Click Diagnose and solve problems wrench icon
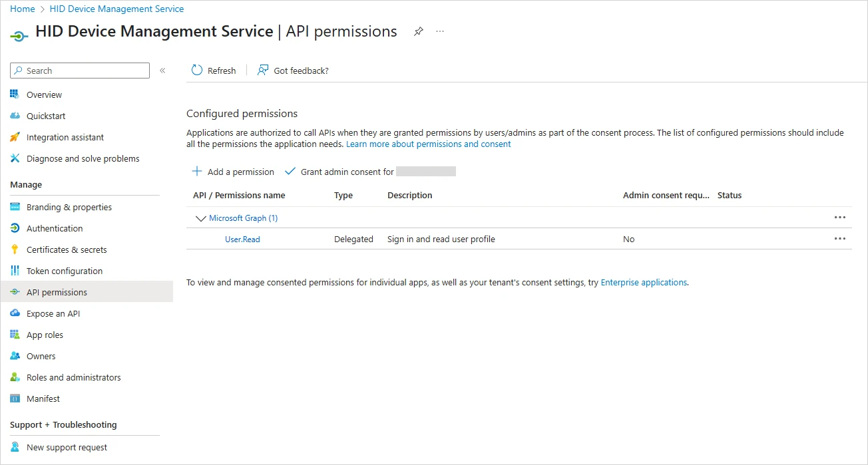 (15, 158)
